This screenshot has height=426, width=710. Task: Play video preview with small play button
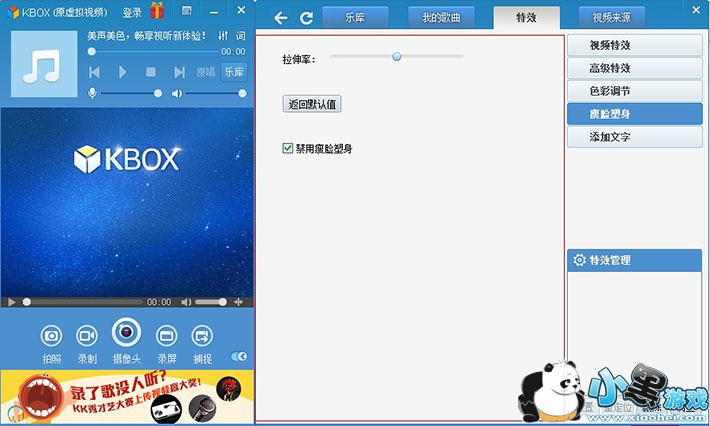[12, 302]
